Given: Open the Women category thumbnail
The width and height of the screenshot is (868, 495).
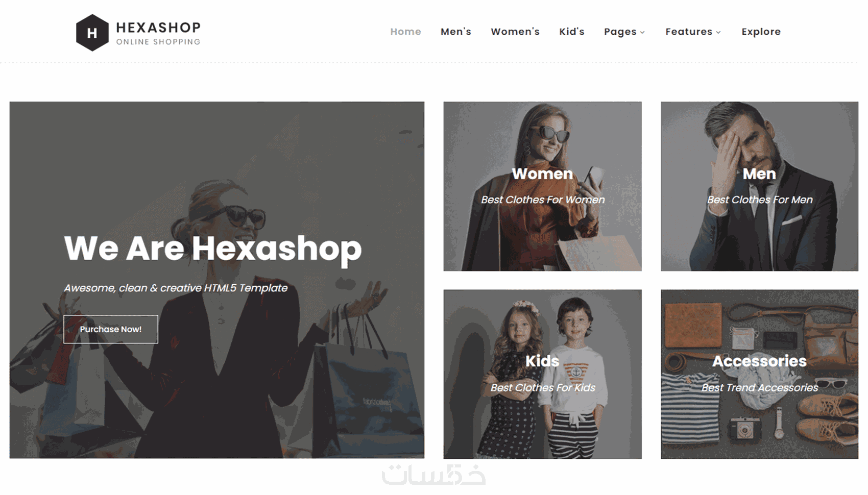Looking at the screenshot, I should coord(542,186).
